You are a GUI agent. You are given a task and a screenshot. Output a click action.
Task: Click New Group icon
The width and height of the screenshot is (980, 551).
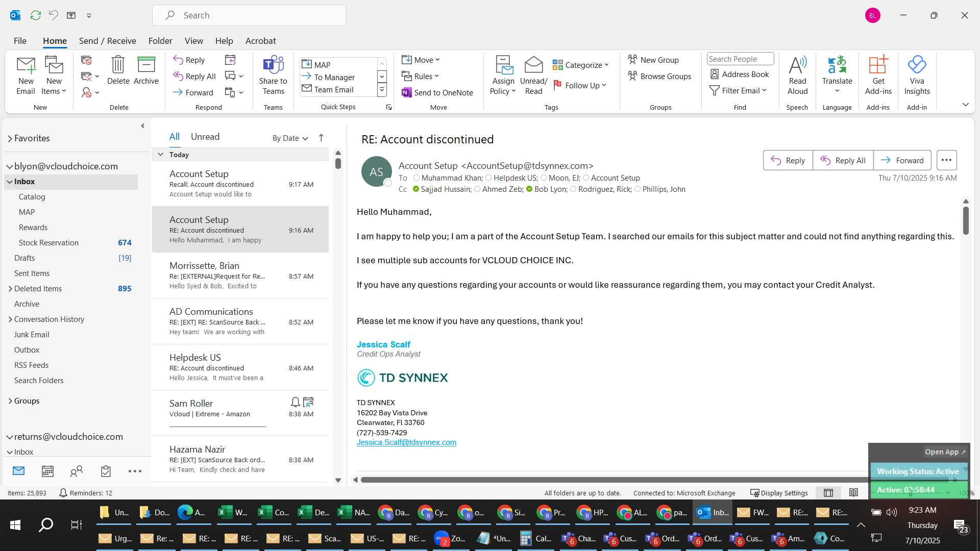[x=653, y=60]
